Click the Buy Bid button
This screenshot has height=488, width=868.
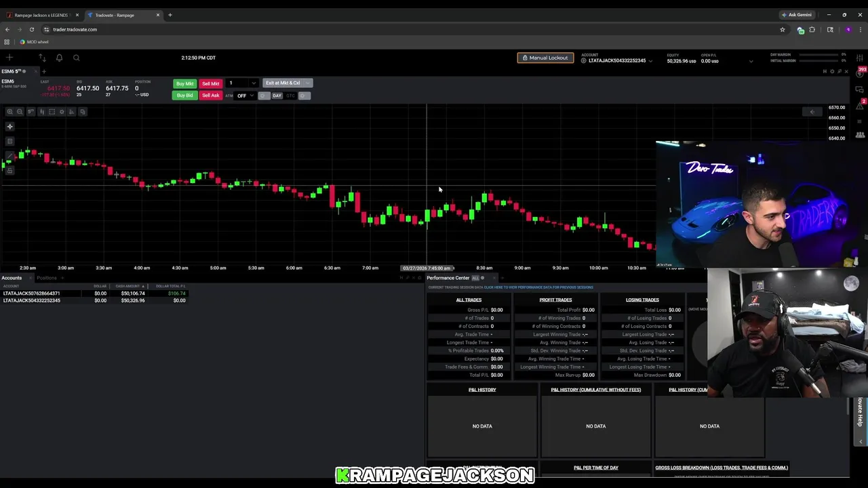coord(184,96)
